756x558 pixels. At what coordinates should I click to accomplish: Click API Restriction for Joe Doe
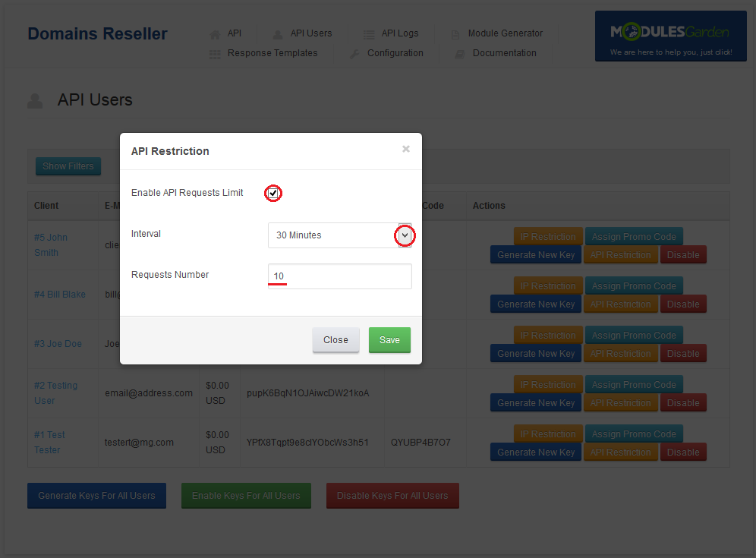tap(621, 354)
